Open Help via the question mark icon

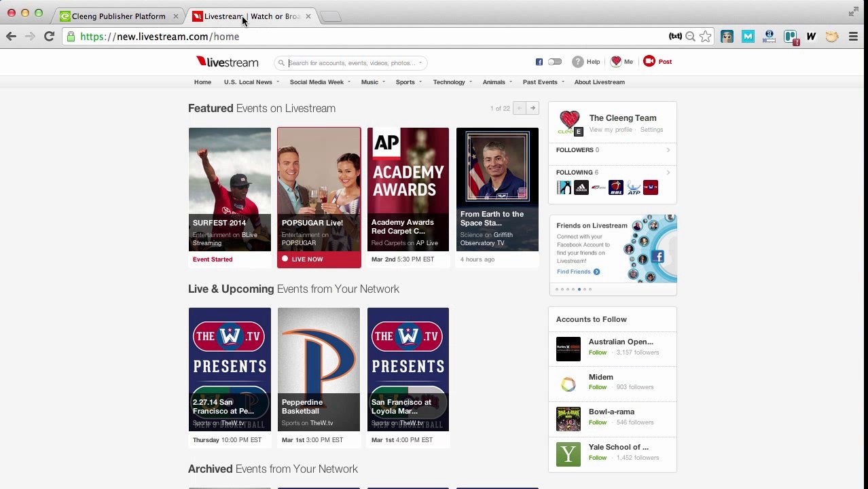pos(577,62)
